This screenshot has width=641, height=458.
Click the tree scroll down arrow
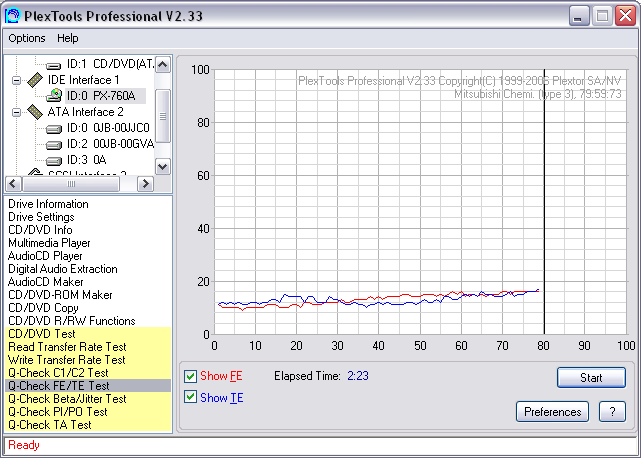click(x=163, y=166)
